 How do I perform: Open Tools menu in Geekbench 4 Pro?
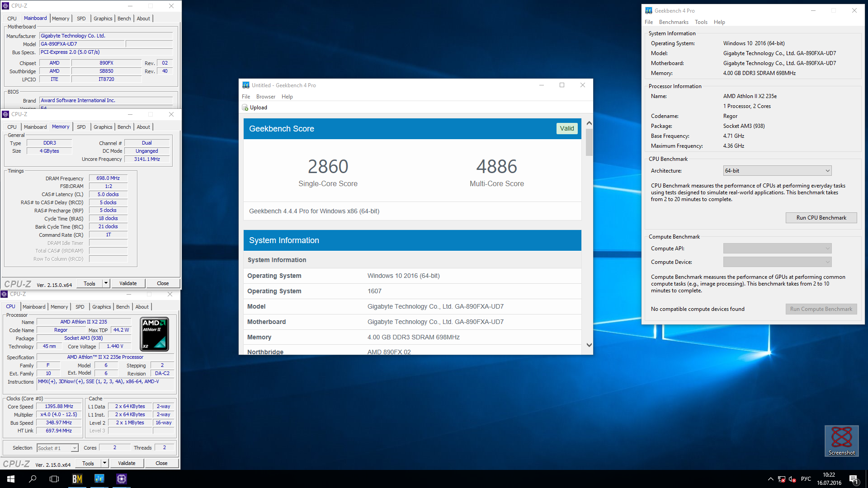701,22
